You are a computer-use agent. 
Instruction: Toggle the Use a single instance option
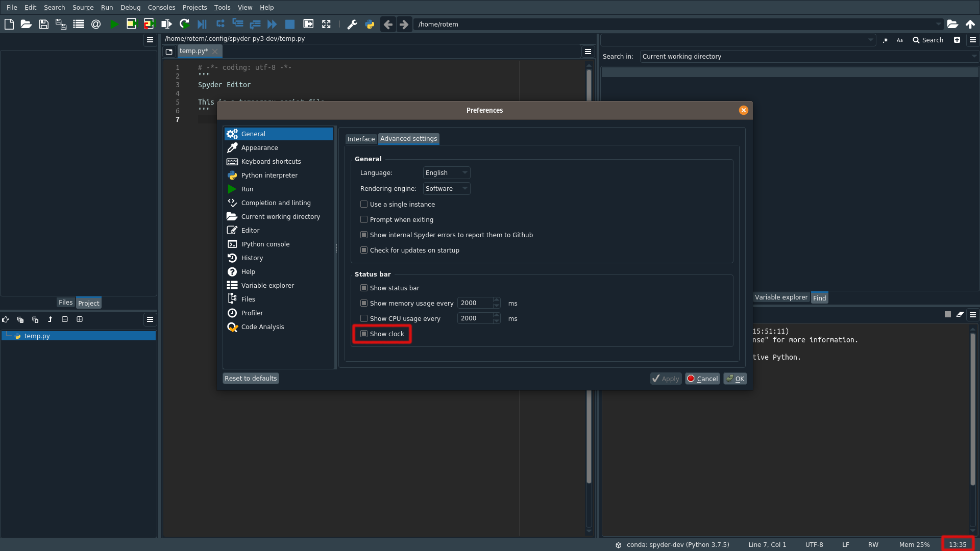(364, 204)
